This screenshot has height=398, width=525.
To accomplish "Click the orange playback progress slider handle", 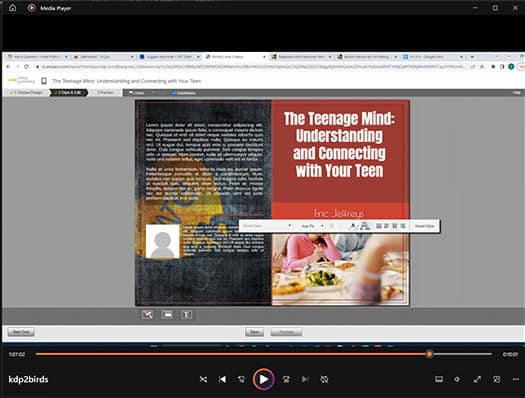I will [430, 354].
